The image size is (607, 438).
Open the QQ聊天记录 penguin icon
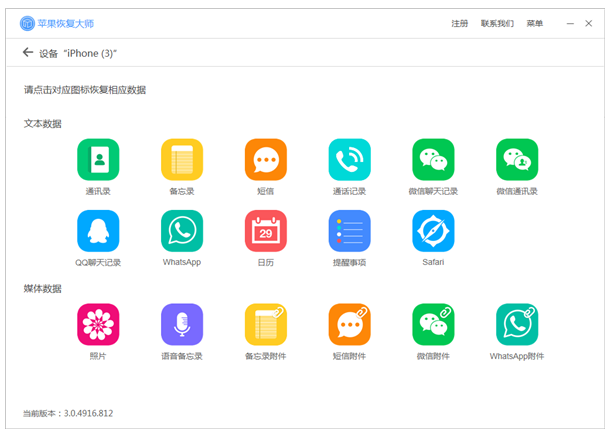tap(98, 231)
